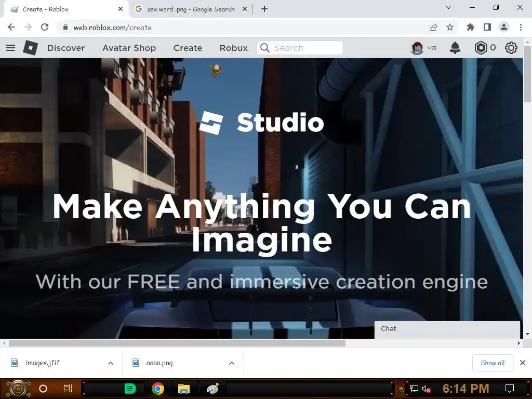This screenshot has width=532, height=399.
Task: Open the Avatar Shop page
Action: [x=129, y=48]
